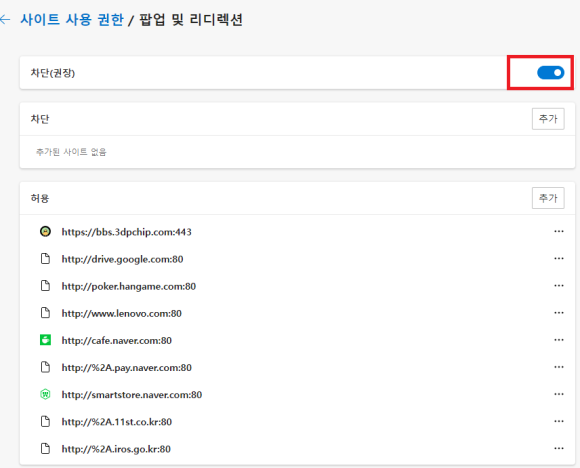Click the 차단(권장) label
This screenshot has height=468, width=580.
tap(53, 73)
